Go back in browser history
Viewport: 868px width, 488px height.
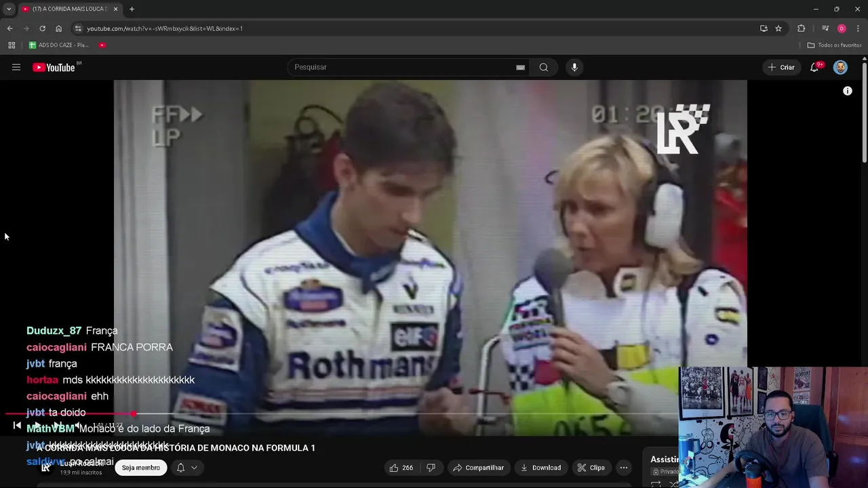[x=9, y=28]
